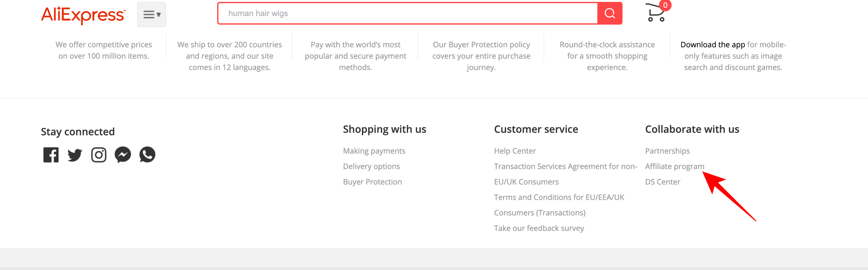Open the Facebook social icon
This screenshot has height=270, width=868.
pos(51,155)
